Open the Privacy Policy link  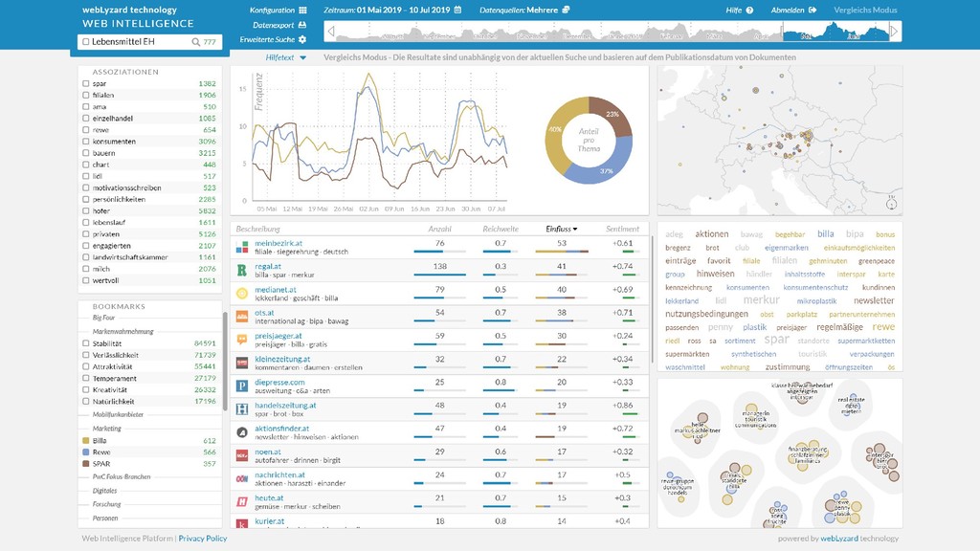point(203,539)
